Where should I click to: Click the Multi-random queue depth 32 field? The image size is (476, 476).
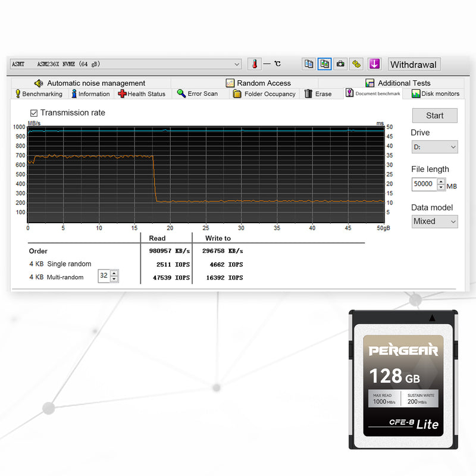tap(104, 275)
